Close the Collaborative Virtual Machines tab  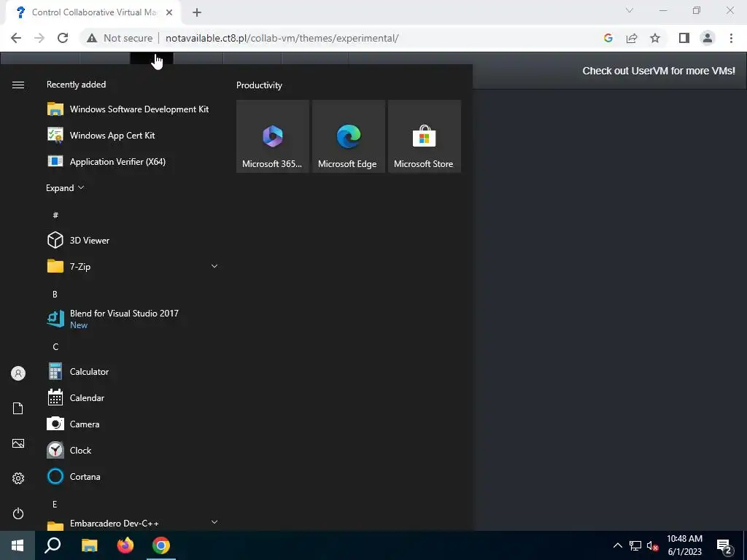pyautogui.click(x=169, y=12)
